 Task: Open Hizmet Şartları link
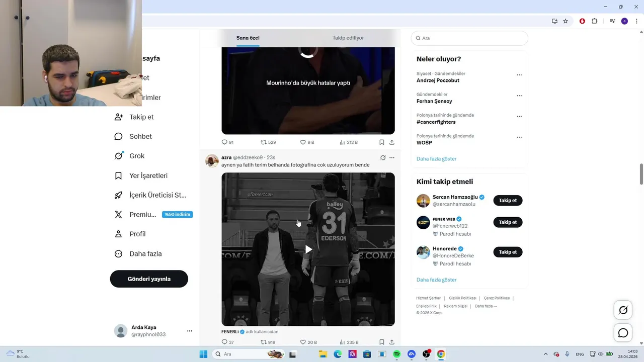[429, 298]
